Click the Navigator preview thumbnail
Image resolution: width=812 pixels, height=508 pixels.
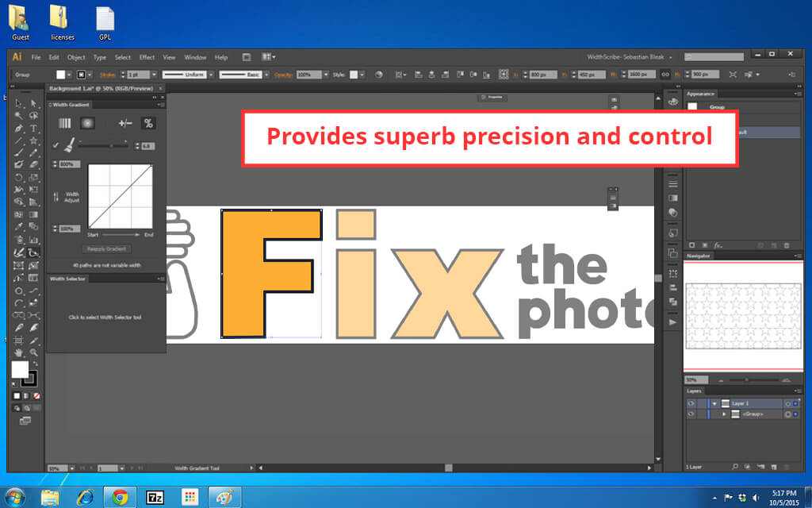tap(742, 316)
